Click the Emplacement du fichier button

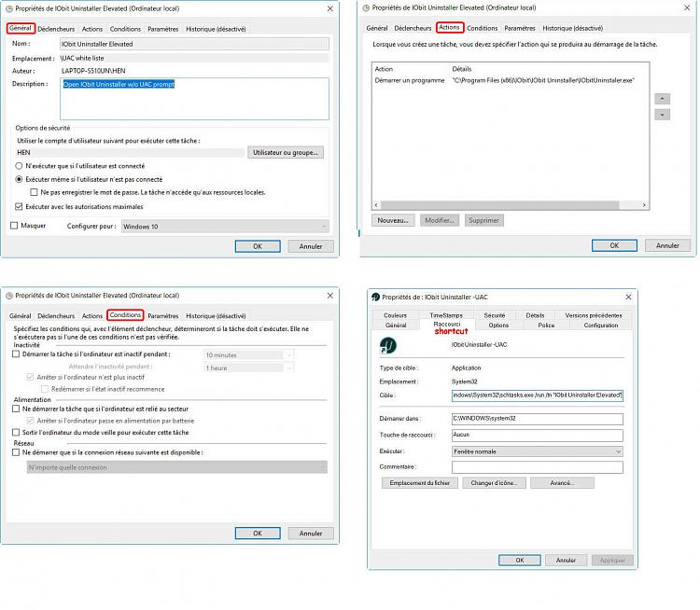(419, 483)
